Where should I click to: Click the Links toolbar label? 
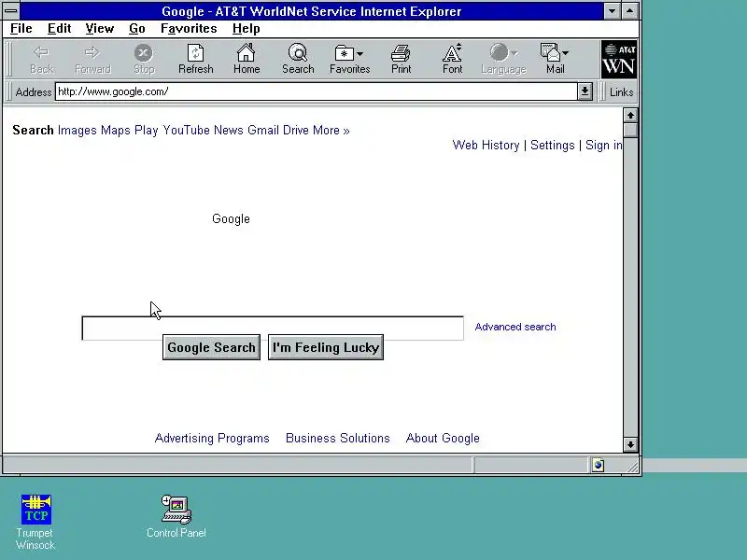621,91
